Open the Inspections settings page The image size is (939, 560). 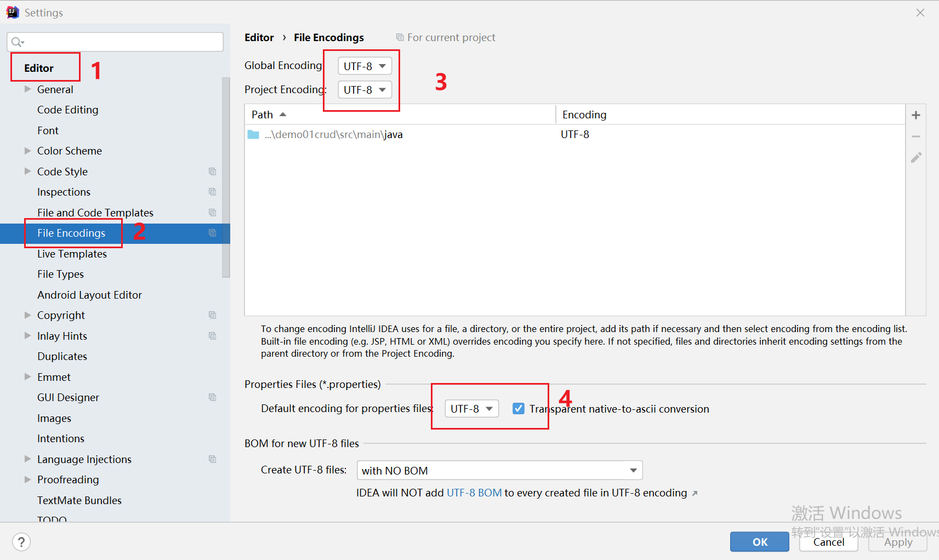(64, 192)
